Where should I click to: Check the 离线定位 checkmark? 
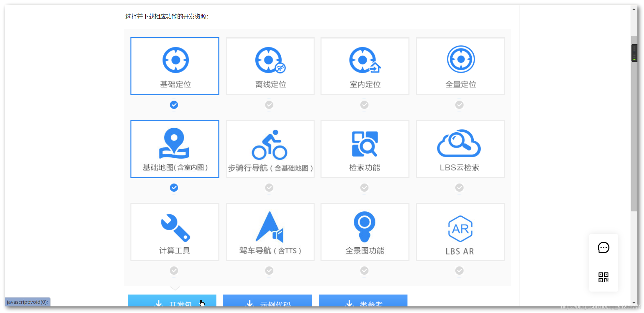click(x=269, y=105)
